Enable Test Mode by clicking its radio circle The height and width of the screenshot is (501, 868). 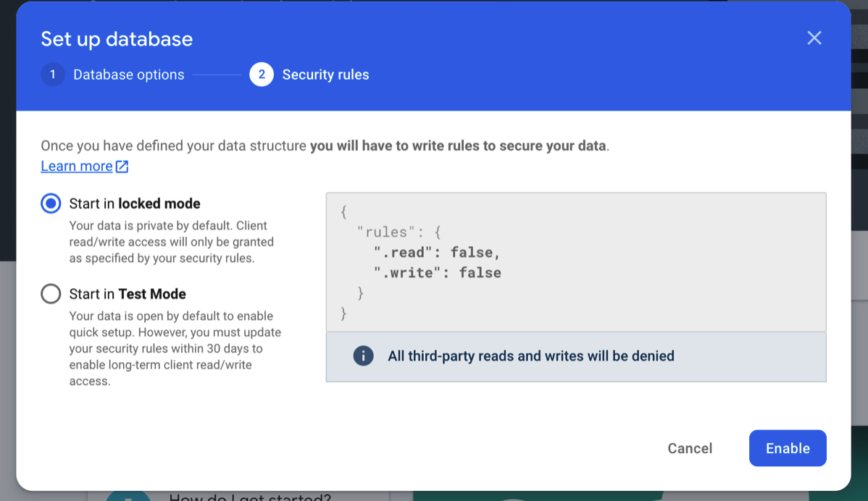[x=50, y=294]
